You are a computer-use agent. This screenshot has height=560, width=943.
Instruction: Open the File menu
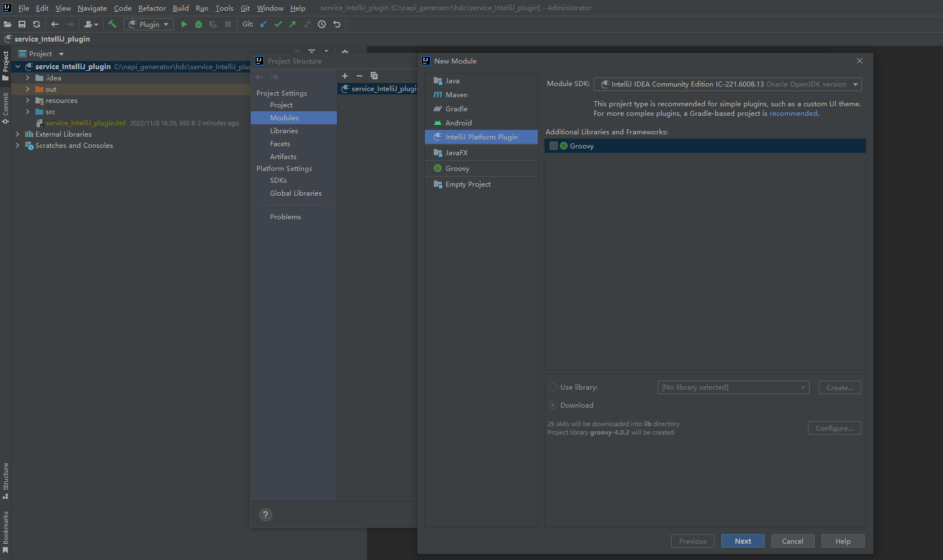(24, 8)
